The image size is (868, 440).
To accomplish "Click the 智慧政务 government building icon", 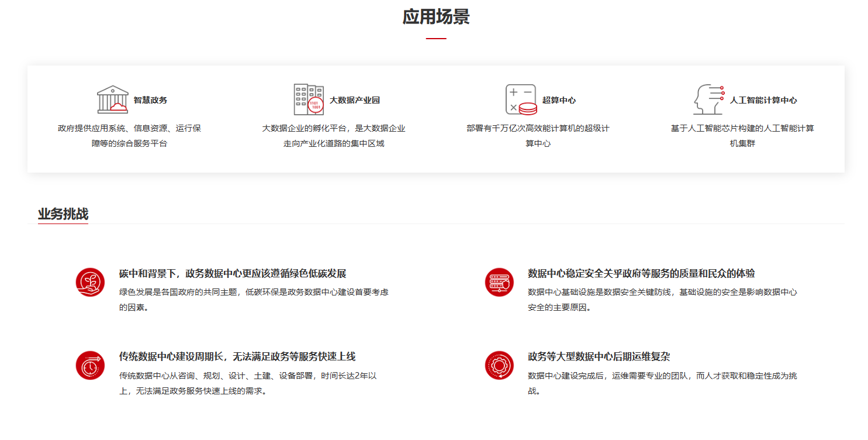I will tap(113, 99).
